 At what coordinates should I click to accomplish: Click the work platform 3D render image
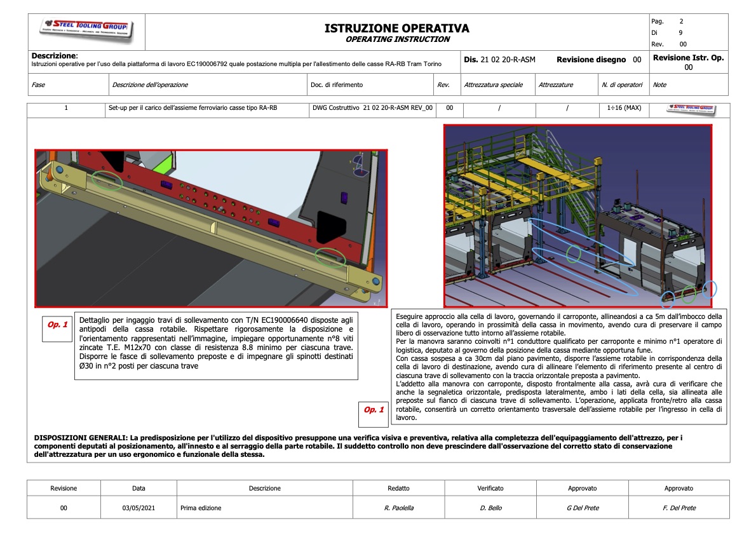[577, 216]
